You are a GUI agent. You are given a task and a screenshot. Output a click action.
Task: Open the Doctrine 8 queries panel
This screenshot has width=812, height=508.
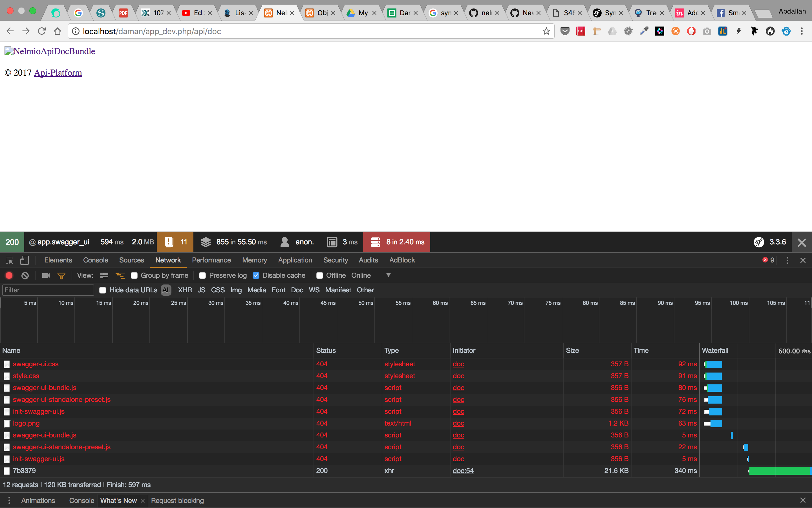pos(397,242)
